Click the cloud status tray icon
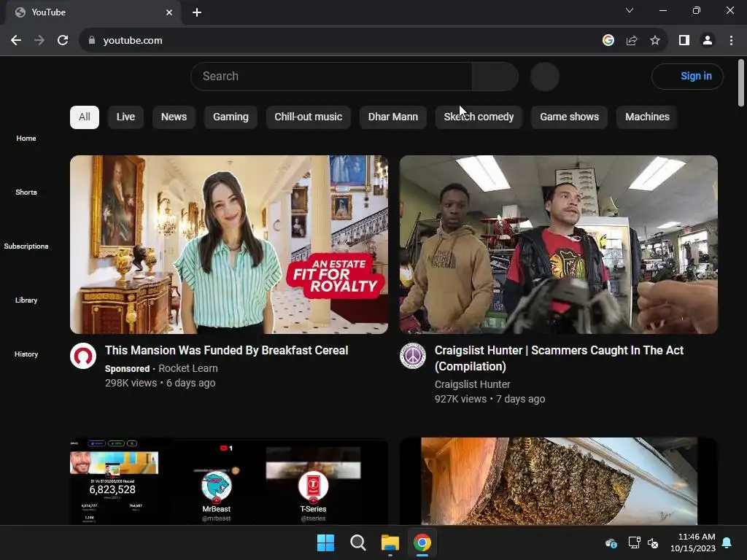This screenshot has height=560, width=747. (611, 542)
